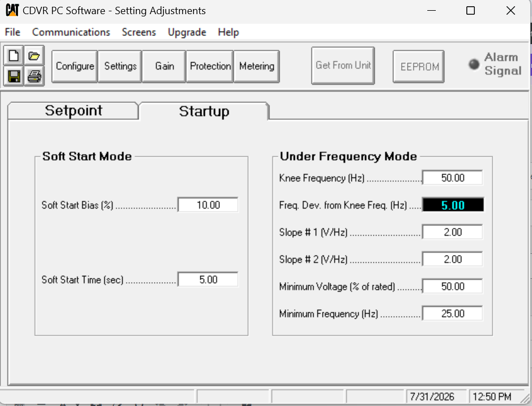532x406 pixels.
Task: Close the CDVR PC Software window
Action: point(510,11)
